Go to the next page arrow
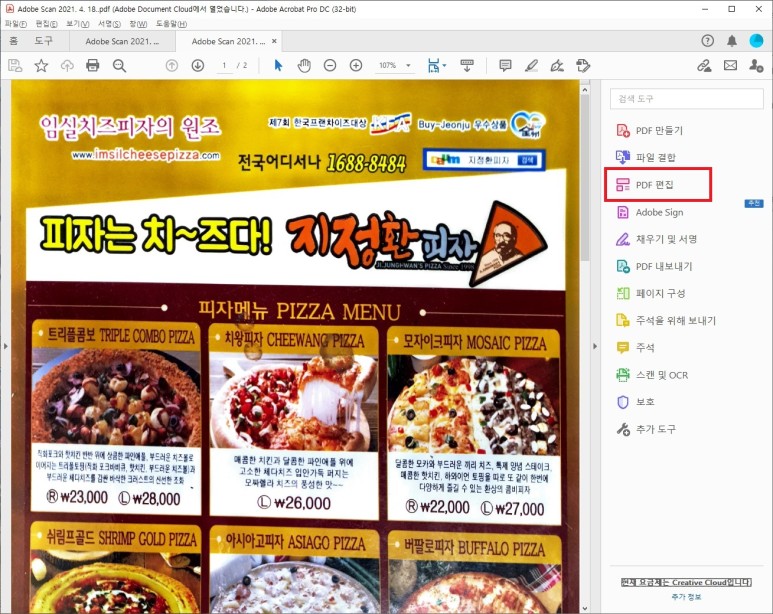This screenshot has width=773, height=614. [x=198, y=65]
